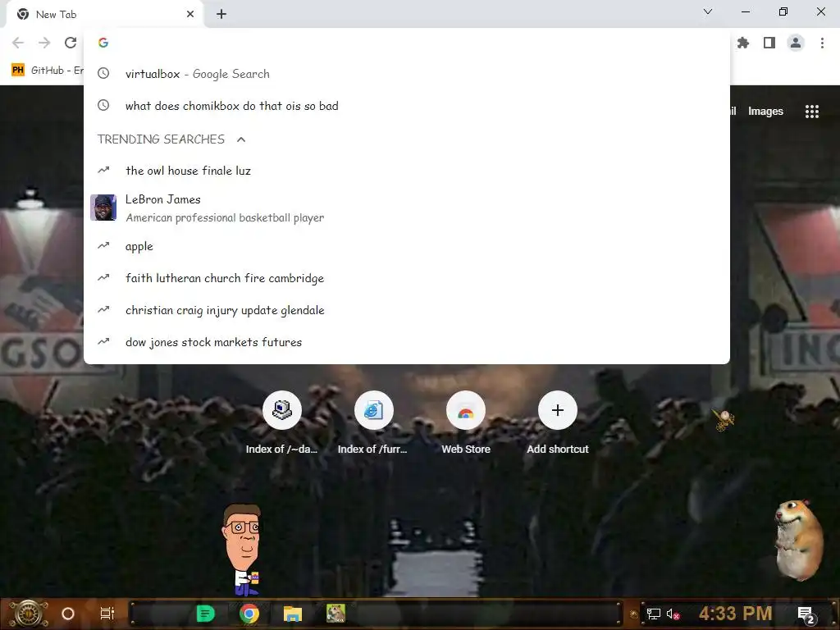Click the 4:33 PM clock
The height and width of the screenshot is (630, 840).
pyautogui.click(x=736, y=614)
